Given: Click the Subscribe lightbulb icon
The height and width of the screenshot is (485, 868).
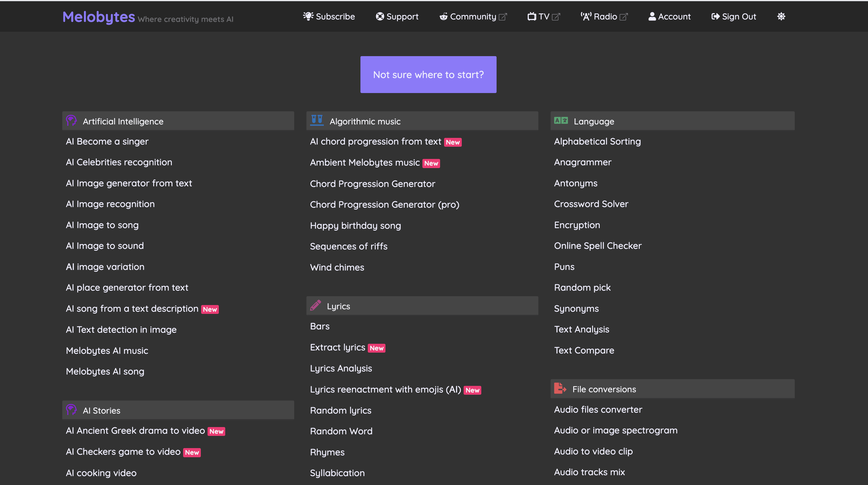Looking at the screenshot, I should [308, 16].
